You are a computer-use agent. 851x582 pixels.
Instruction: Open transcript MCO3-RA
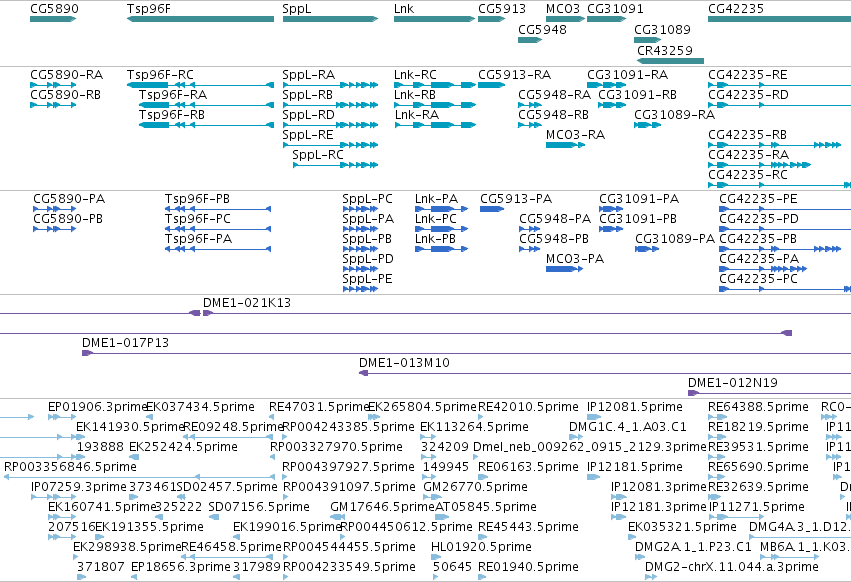point(566,145)
